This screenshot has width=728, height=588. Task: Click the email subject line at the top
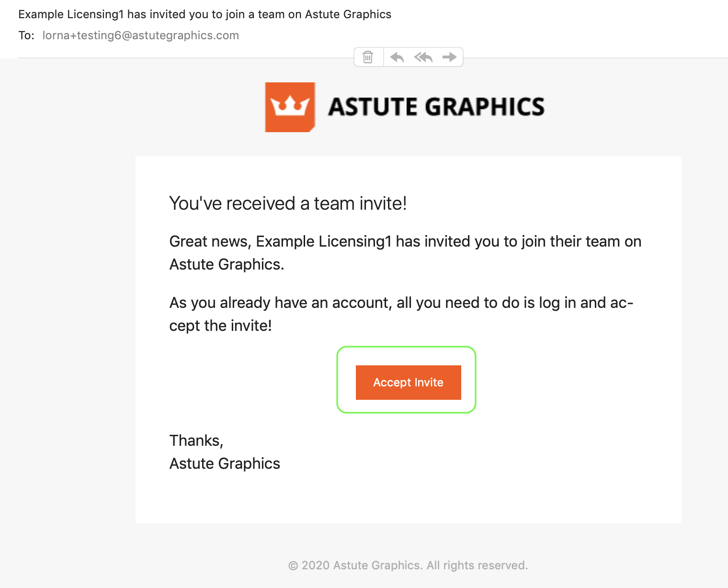tap(205, 14)
